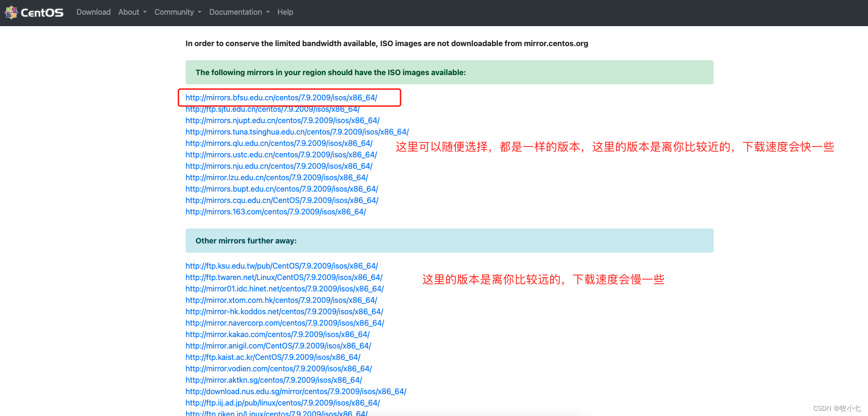Open the mirror01.idc.hinet.net mirror link
The height and width of the screenshot is (416, 868).
click(285, 289)
